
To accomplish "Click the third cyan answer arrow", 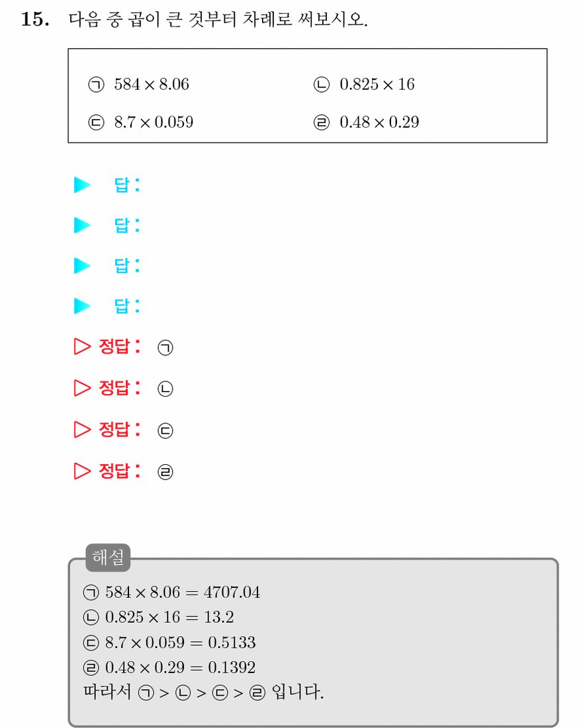I will click(82, 266).
